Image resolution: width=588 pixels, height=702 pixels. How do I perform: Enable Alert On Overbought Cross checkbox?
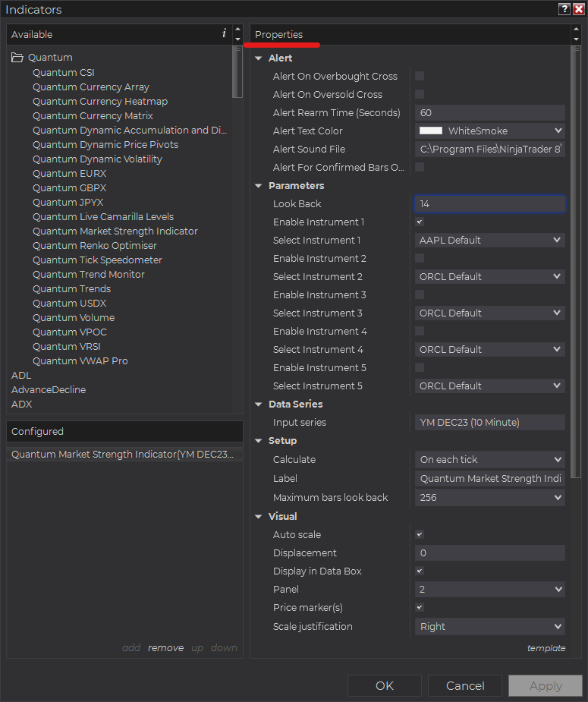(420, 76)
